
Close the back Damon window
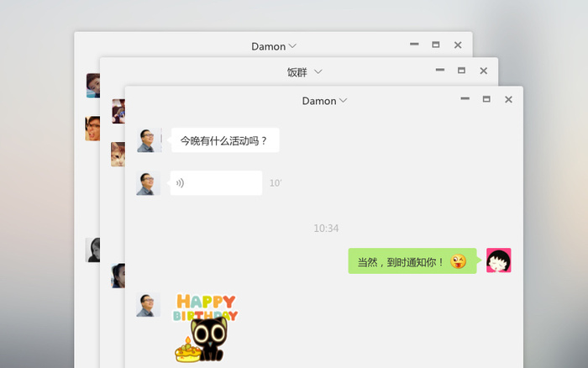click(x=458, y=45)
